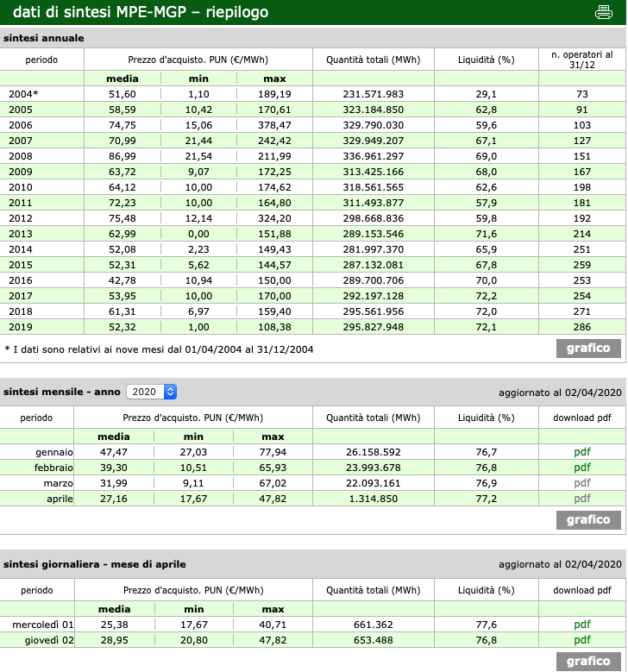
Task: Select the 2019 period cell in the annual table
Action: click(x=21, y=327)
